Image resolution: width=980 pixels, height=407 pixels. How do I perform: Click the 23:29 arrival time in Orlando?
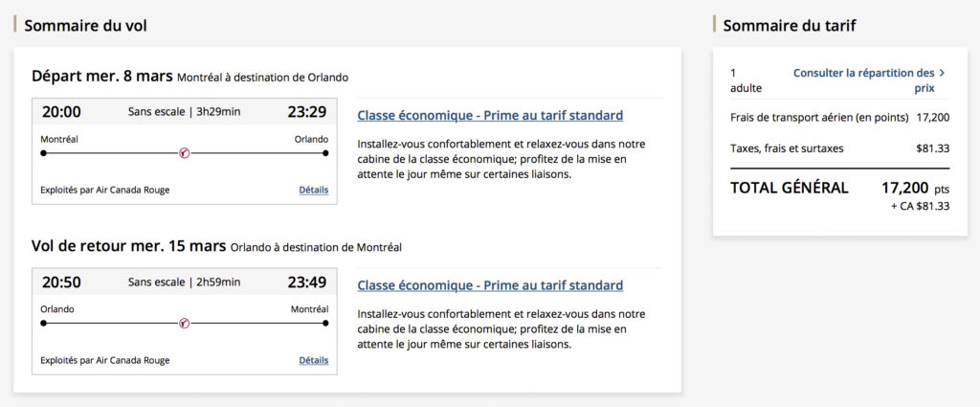pos(306,111)
